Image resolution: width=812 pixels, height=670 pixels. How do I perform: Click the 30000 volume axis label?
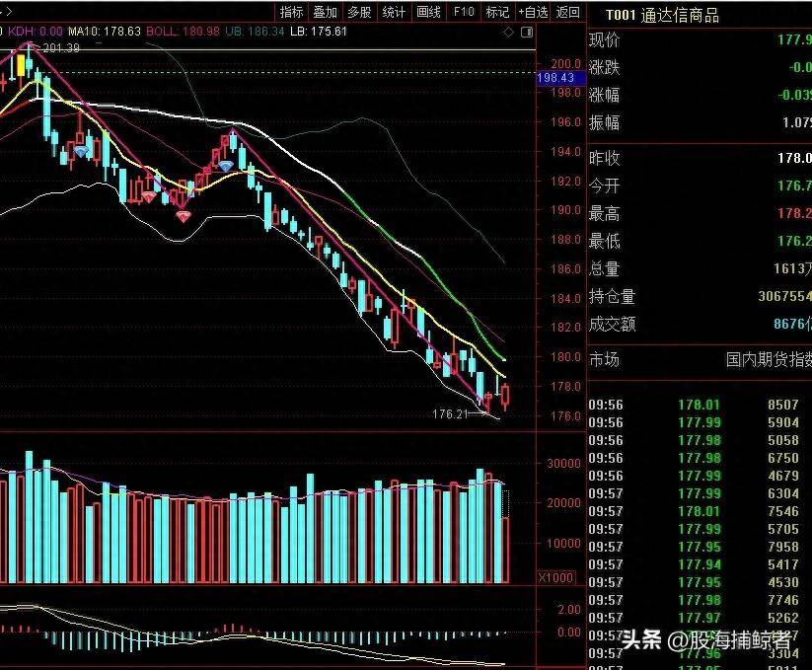tap(563, 464)
